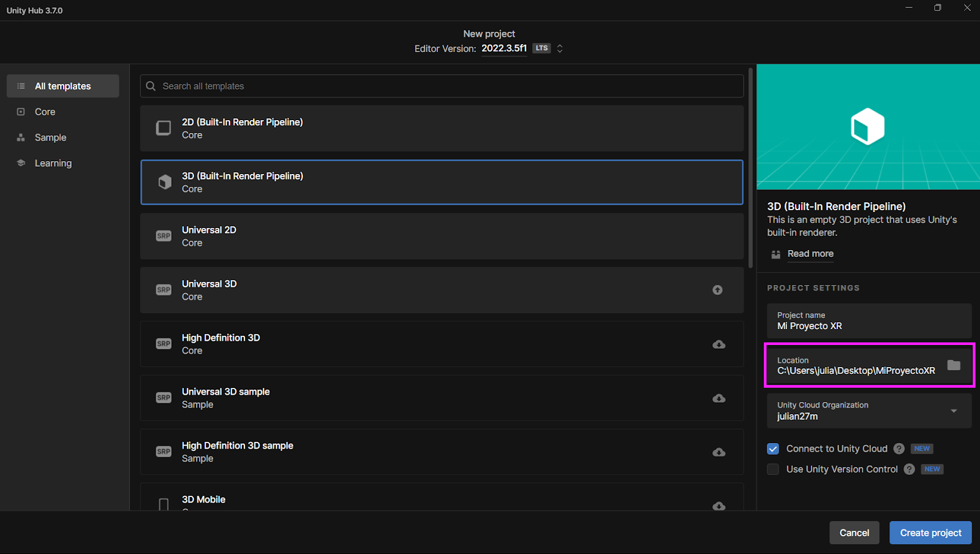Open the Sample templates category
The image size is (980, 554).
(x=50, y=138)
